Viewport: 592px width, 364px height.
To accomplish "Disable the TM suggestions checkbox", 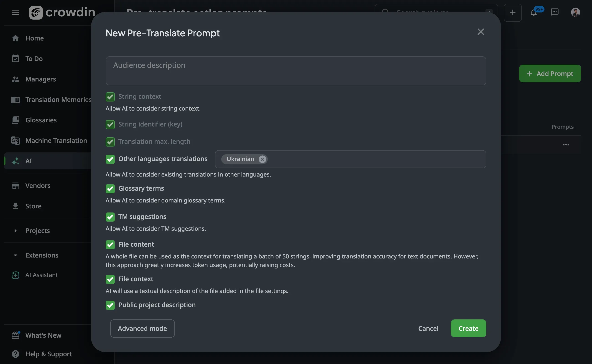I will 110,217.
